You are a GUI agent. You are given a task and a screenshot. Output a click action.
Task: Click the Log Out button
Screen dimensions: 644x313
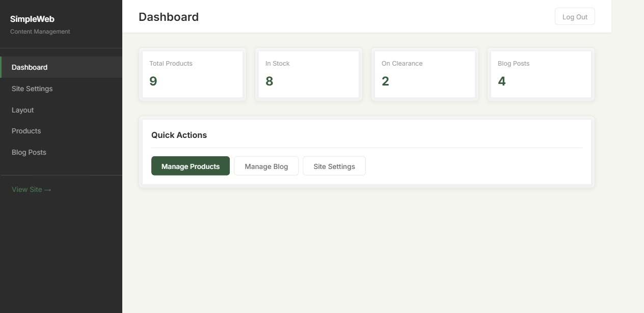coord(575,17)
